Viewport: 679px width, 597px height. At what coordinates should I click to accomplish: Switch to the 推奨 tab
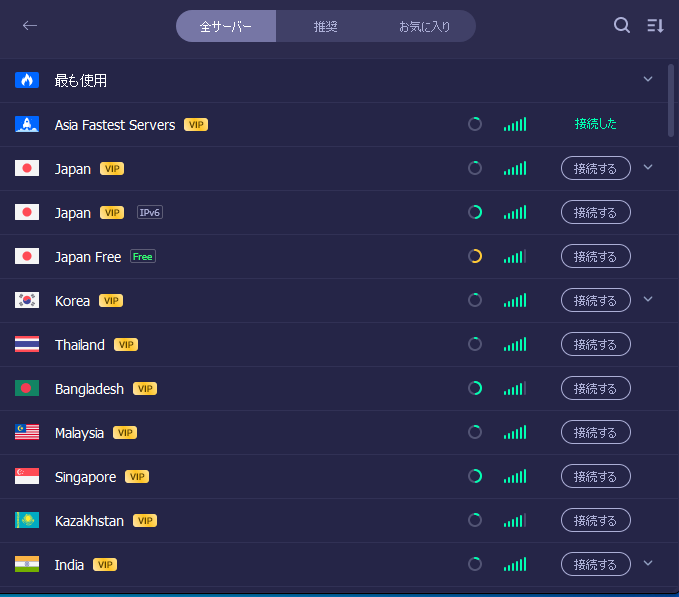pyautogui.click(x=326, y=27)
